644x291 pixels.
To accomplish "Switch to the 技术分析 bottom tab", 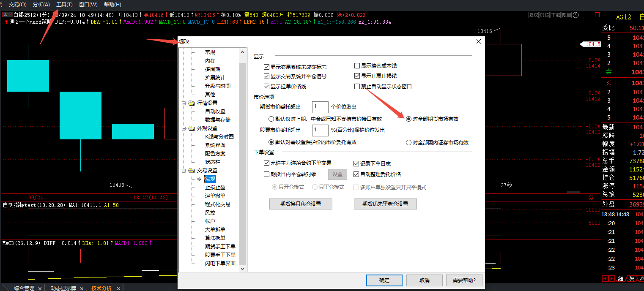I will click(101, 288).
